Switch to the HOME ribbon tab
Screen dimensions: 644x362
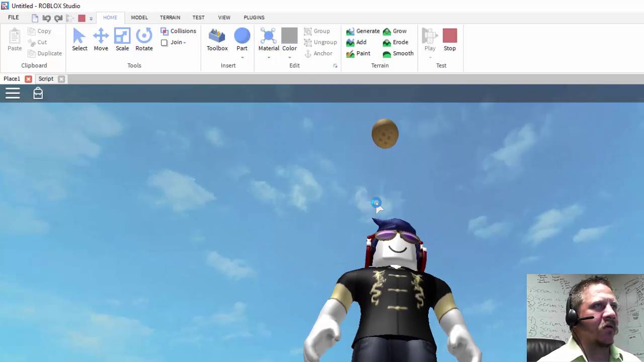coord(110,18)
